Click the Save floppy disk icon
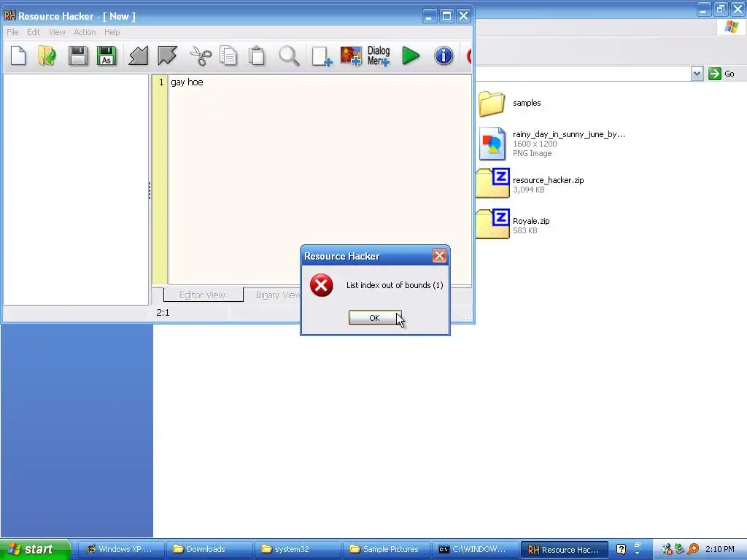The width and height of the screenshot is (747, 560). (77, 55)
